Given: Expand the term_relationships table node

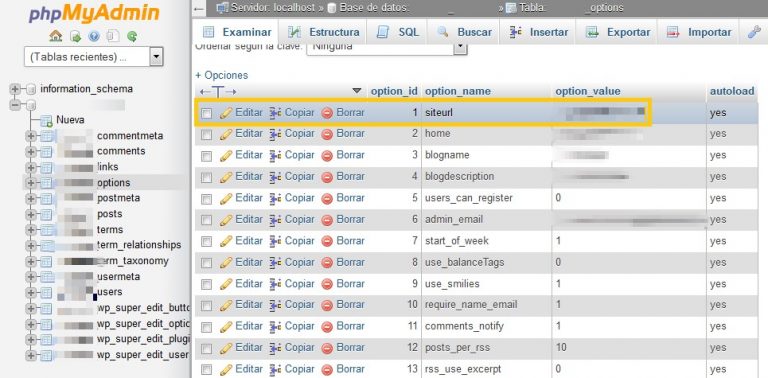Looking at the screenshot, I should click(x=31, y=245).
